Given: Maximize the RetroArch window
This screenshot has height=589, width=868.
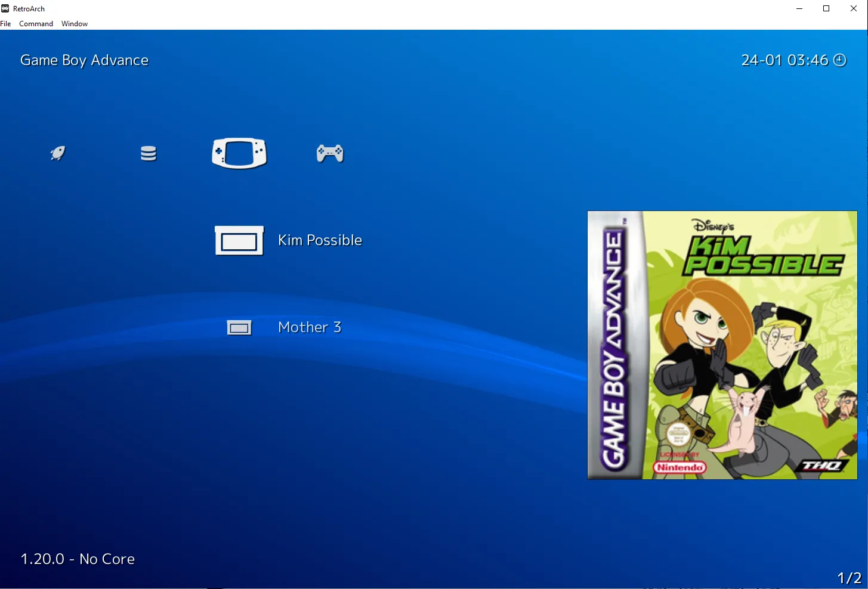Looking at the screenshot, I should coord(826,8).
